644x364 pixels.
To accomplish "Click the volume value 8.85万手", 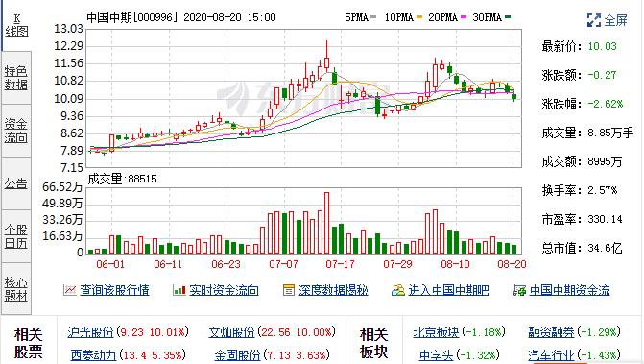I will tap(610, 133).
